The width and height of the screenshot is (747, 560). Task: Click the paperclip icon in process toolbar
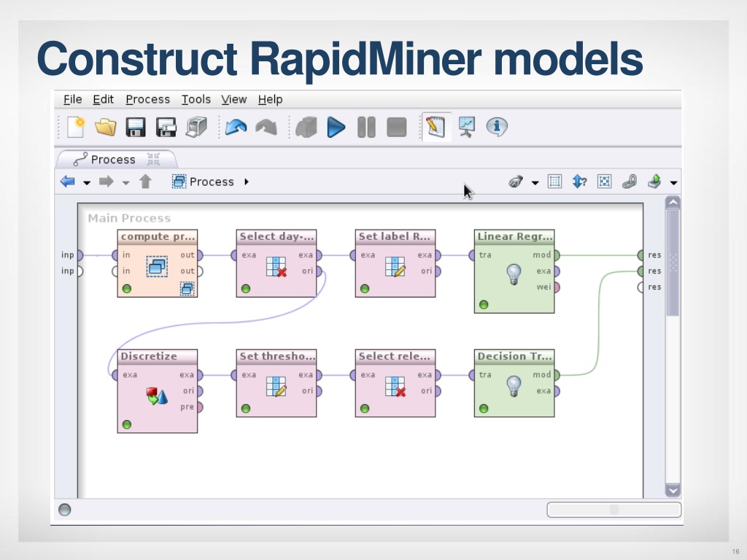pos(630,182)
